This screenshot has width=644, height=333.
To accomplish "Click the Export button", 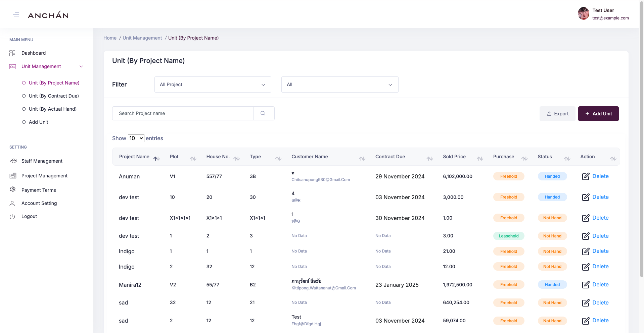I will click(557, 114).
